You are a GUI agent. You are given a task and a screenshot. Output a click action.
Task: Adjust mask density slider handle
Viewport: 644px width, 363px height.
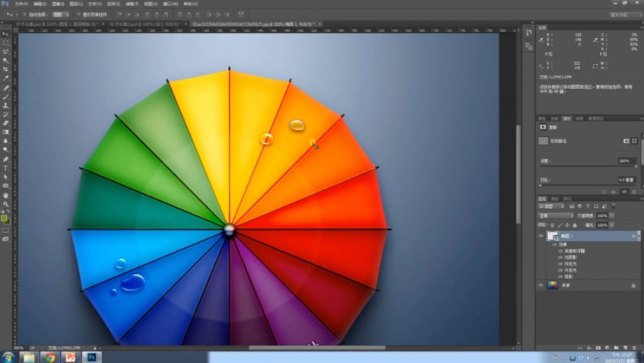[636, 166]
